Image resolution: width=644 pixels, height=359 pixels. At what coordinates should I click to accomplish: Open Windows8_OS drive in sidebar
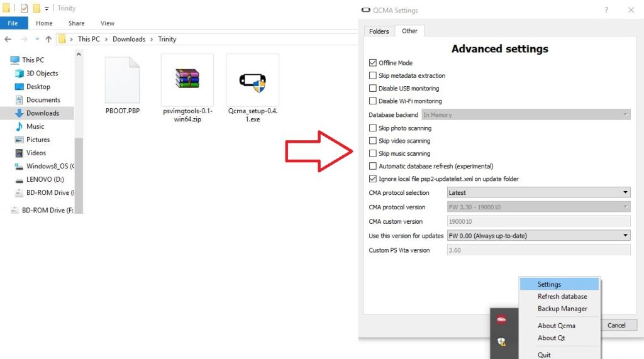tap(50, 166)
